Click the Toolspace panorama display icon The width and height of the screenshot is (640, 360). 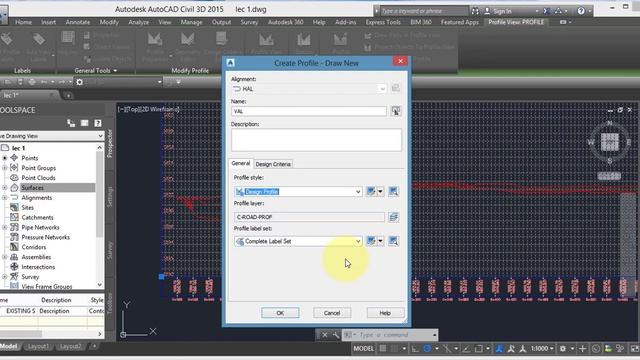pyautogui.click(x=84, y=123)
